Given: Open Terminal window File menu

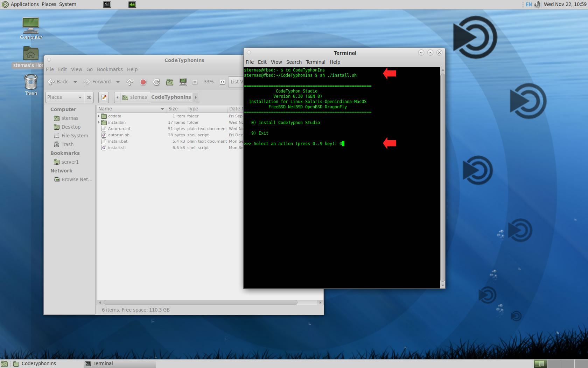Looking at the screenshot, I should (x=250, y=62).
